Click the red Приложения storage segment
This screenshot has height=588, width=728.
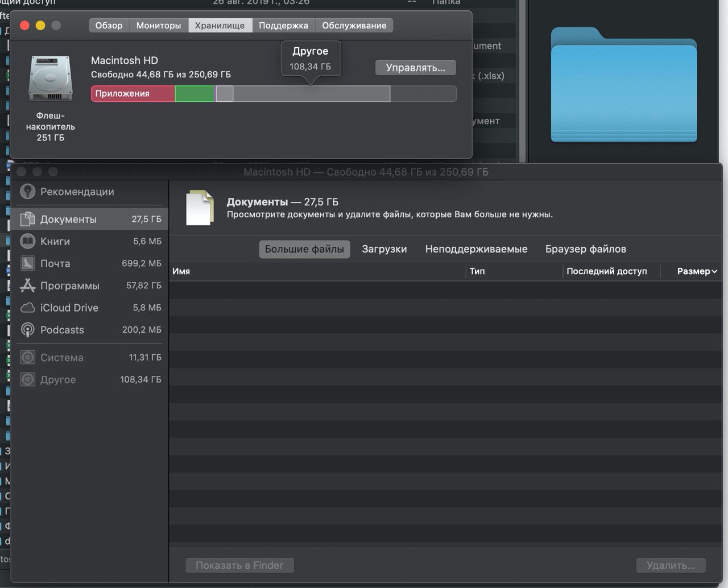[x=133, y=94]
